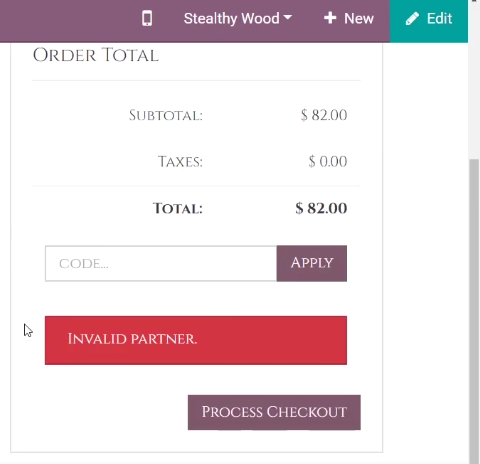480x464 pixels.
Task: Click the plus icon beside New
Action: tap(330, 18)
